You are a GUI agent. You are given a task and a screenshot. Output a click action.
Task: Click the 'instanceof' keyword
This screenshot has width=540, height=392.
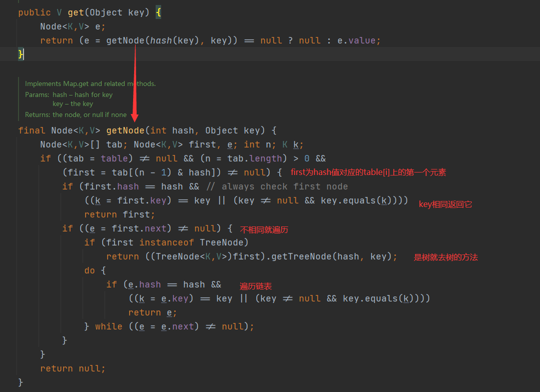point(167,242)
